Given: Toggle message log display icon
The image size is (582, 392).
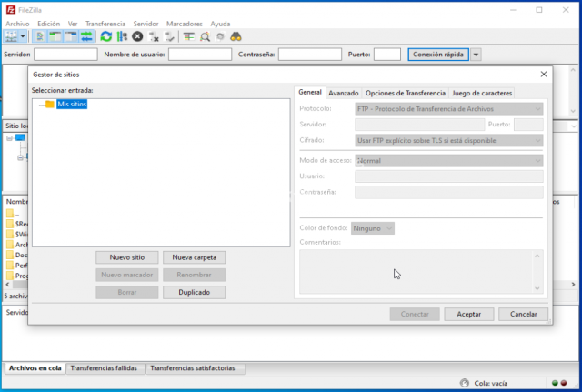Looking at the screenshot, I should [x=39, y=36].
